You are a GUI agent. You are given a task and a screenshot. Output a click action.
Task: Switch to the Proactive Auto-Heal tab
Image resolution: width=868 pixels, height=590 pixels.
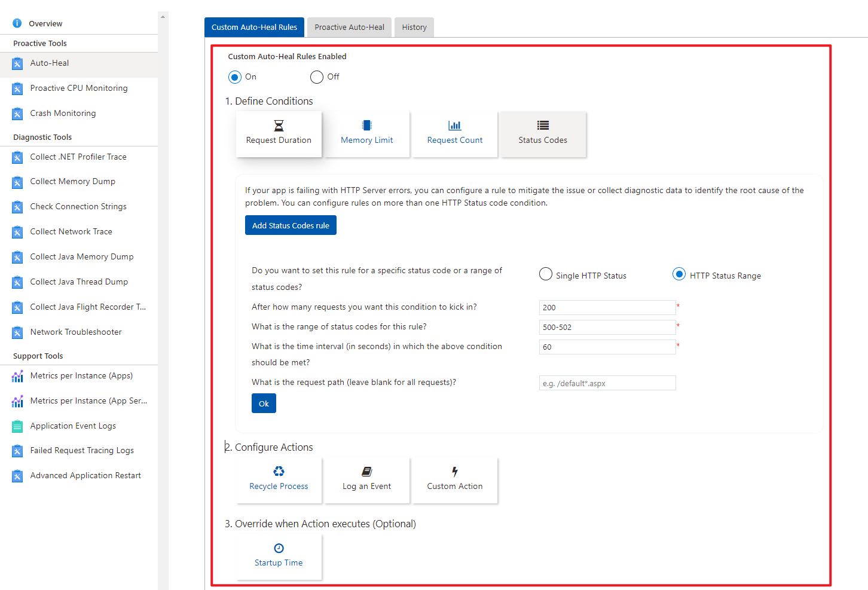pos(349,27)
